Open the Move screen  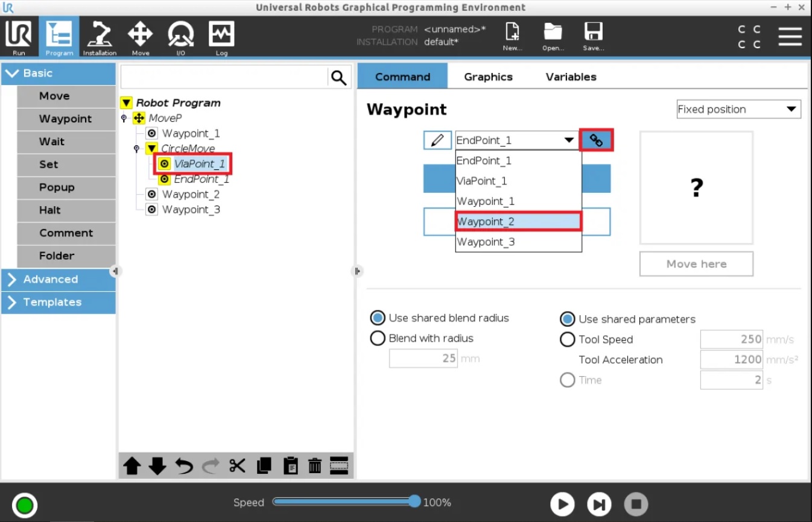140,37
